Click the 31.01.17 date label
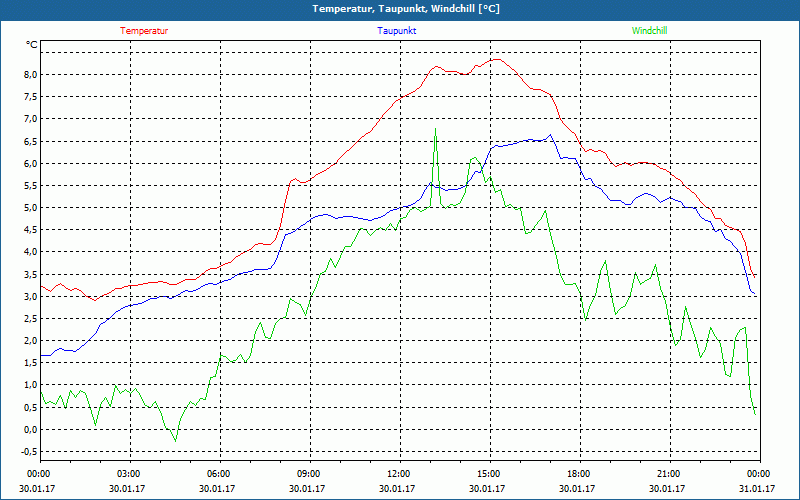Viewport: 800px width, 500px height. point(757,489)
